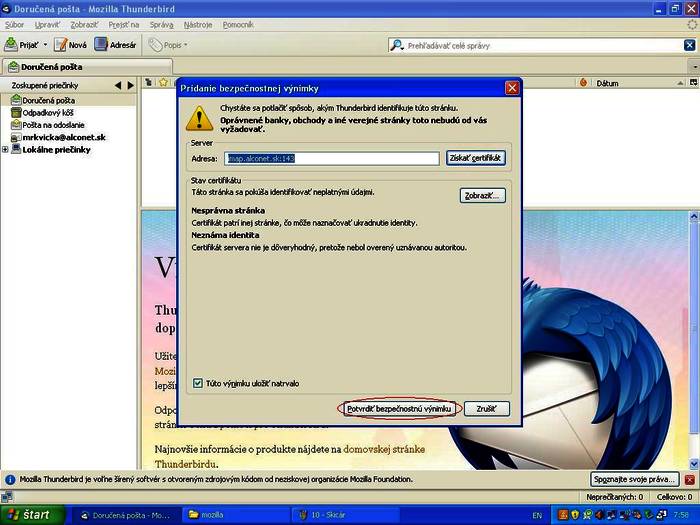Viewport: 700px width, 525px height.
Task: Open the Zobraziť menu
Action: [x=84, y=25]
